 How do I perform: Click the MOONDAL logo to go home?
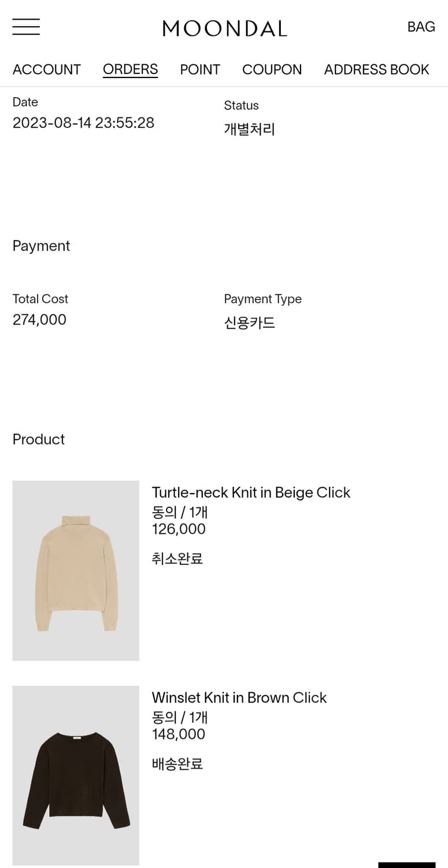(x=224, y=28)
